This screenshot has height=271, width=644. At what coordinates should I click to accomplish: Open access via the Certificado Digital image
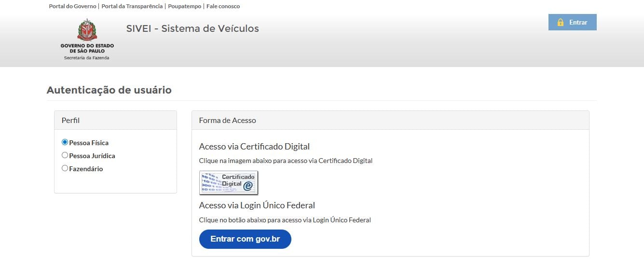229,183
